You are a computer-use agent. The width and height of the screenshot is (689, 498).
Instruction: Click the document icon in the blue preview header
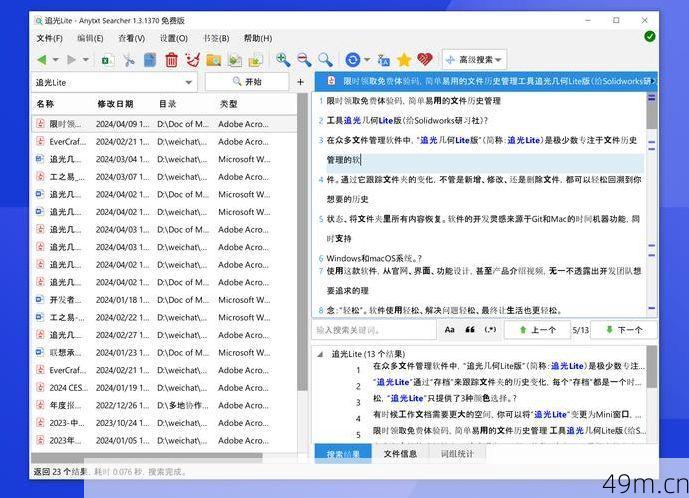(x=331, y=81)
